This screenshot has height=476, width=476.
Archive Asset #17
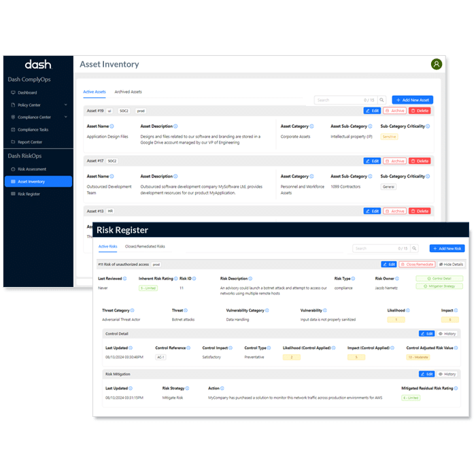(x=394, y=161)
